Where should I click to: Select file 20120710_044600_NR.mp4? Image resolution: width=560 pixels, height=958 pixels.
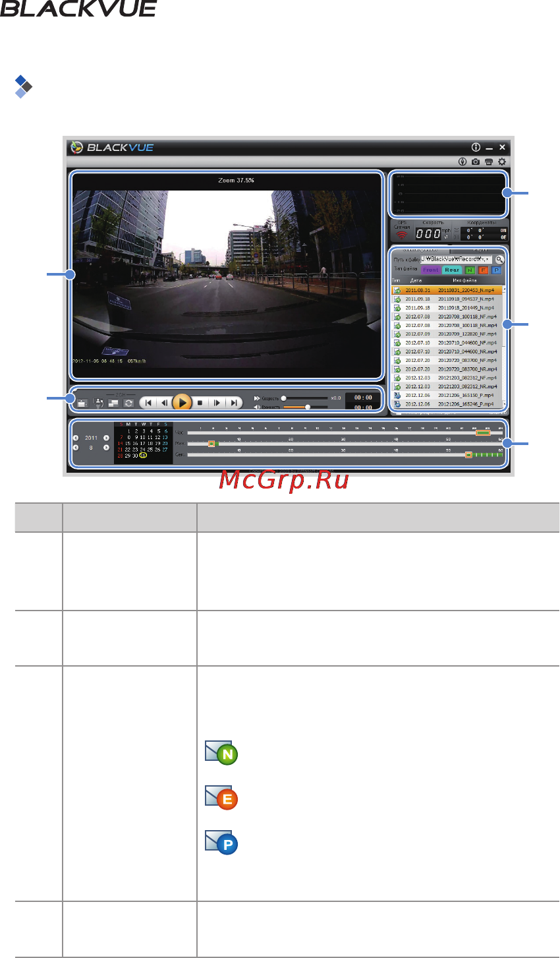click(x=447, y=351)
